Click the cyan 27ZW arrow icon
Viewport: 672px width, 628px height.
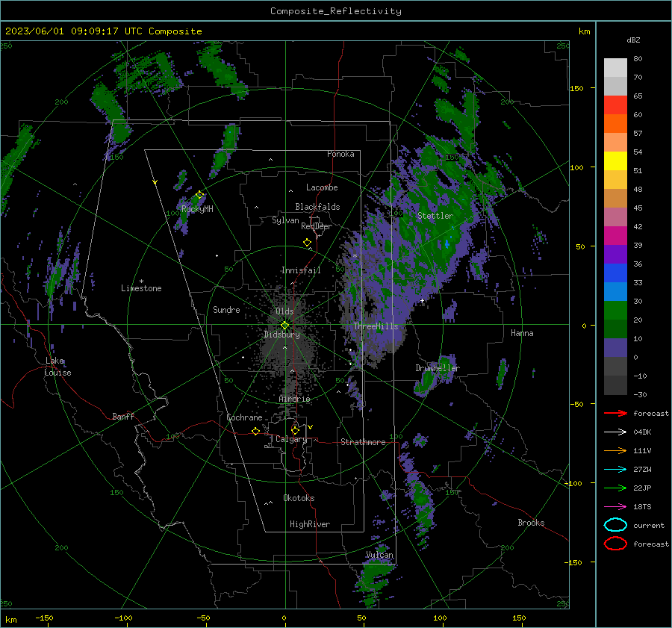point(615,470)
